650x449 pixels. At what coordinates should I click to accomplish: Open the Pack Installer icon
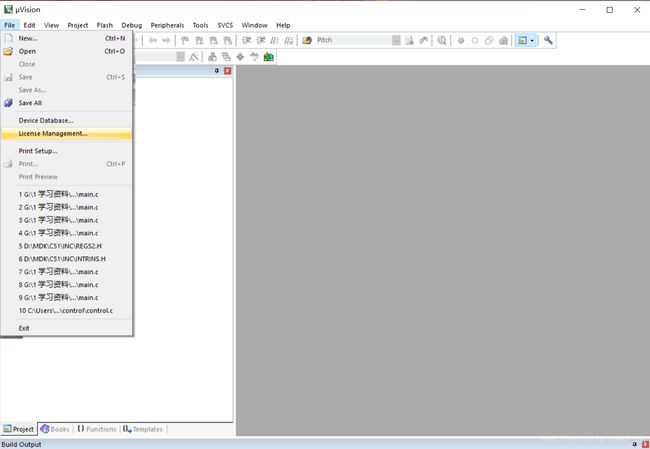pos(269,57)
